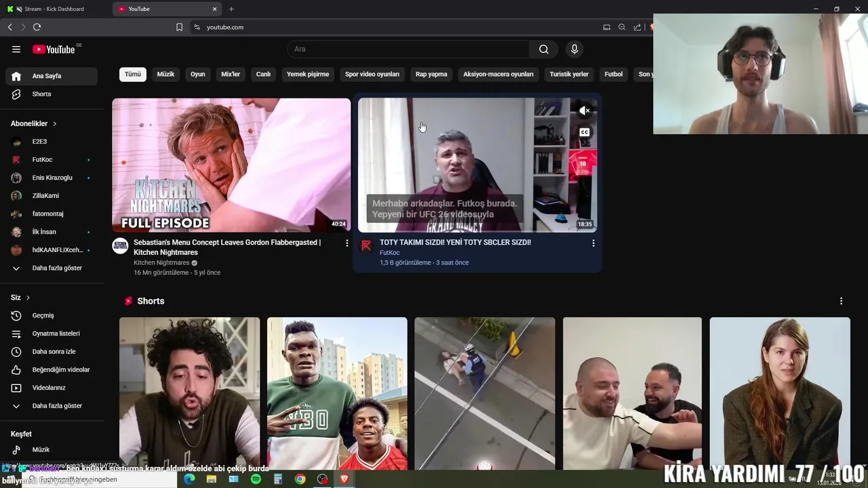
Task: Open Beğendiğim videolar liked videos
Action: pos(52,369)
